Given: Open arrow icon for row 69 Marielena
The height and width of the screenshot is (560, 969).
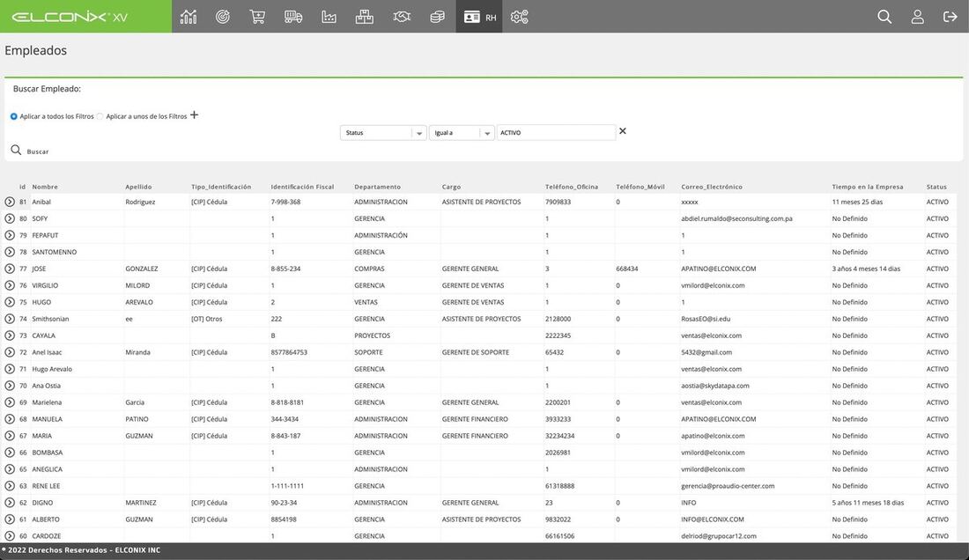Looking at the screenshot, I should coord(10,402).
